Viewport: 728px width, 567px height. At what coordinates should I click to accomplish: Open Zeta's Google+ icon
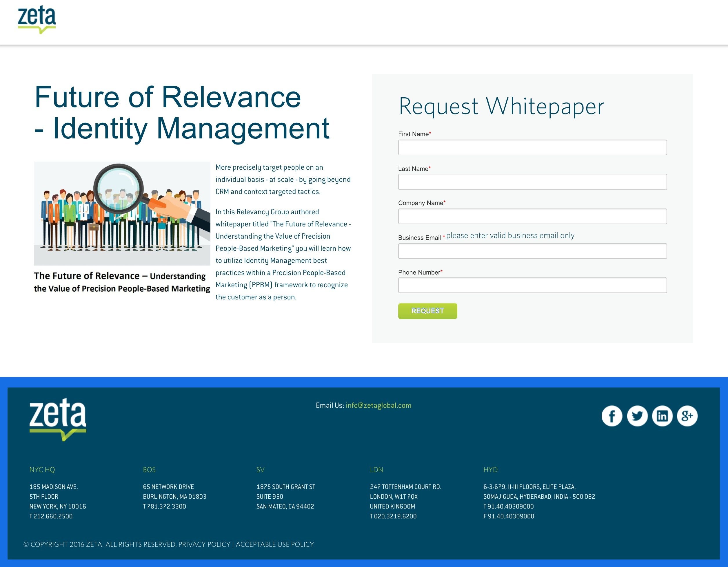click(687, 416)
